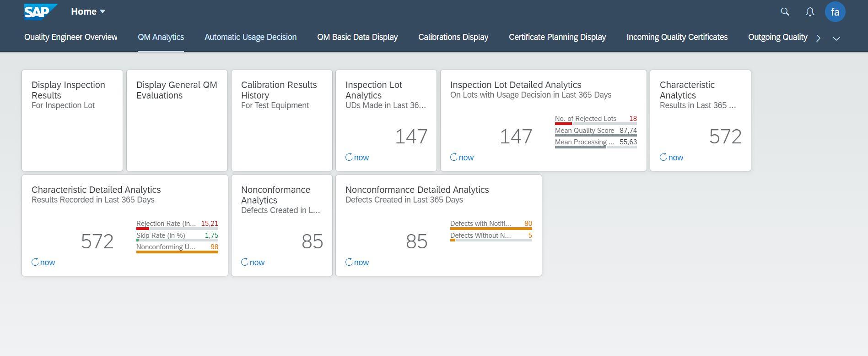Launch the Display General QM Evaluations tile
Image resolution: width=868 pixels, height=356 pixels.
(177, 120)
